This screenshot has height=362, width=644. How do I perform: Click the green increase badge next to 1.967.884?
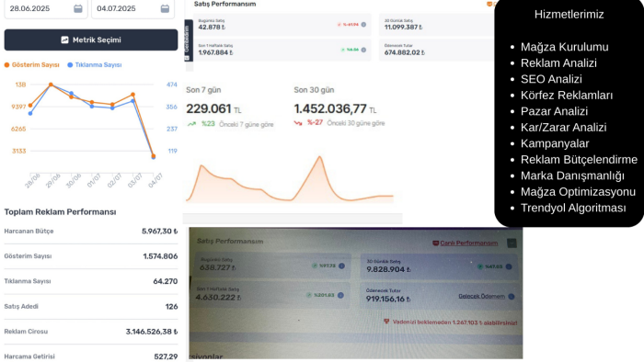click(x=350, y=50)
